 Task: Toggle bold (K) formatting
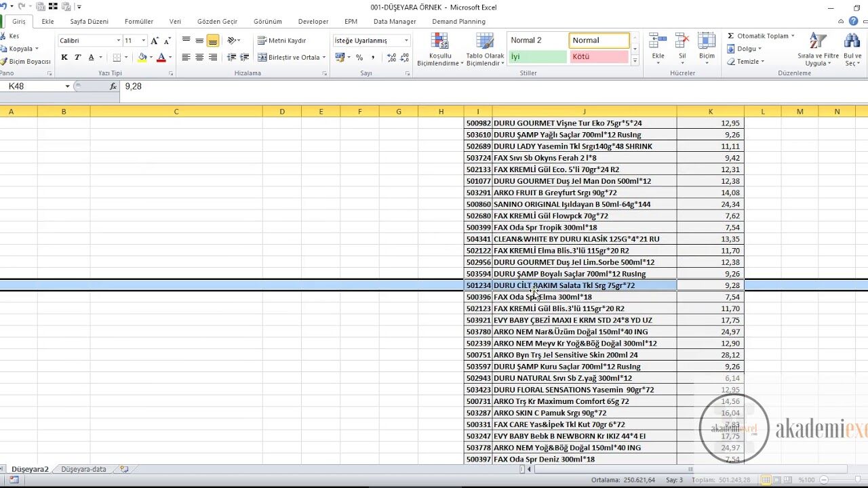click(64, 58)
